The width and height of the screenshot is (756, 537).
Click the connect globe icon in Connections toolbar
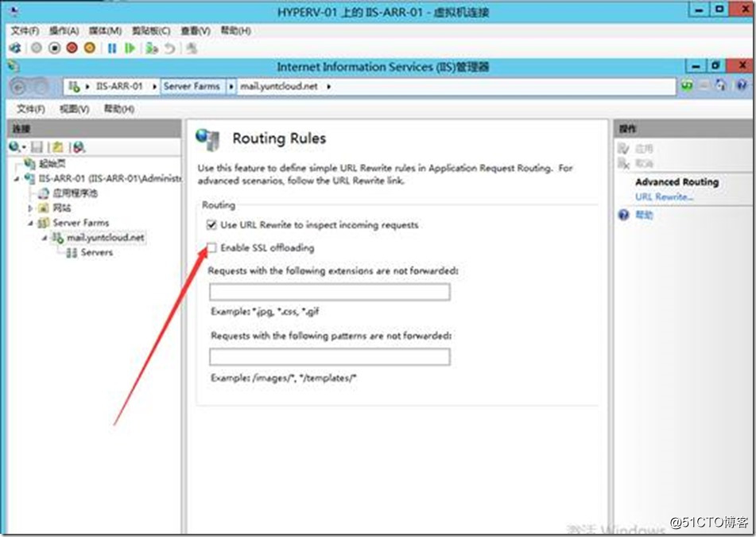click(14, 146)
